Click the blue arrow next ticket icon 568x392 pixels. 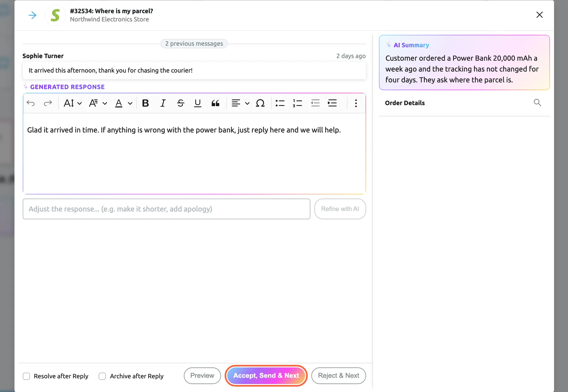(x=33, y=15)
